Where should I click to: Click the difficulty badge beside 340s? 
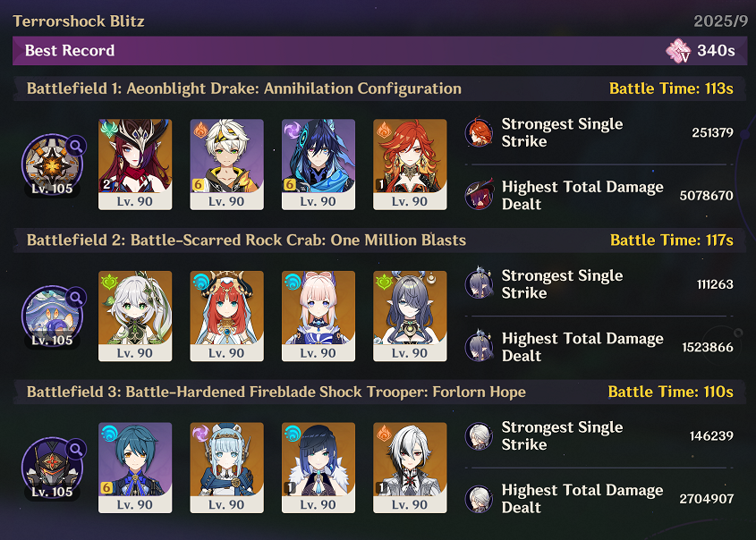678,51
